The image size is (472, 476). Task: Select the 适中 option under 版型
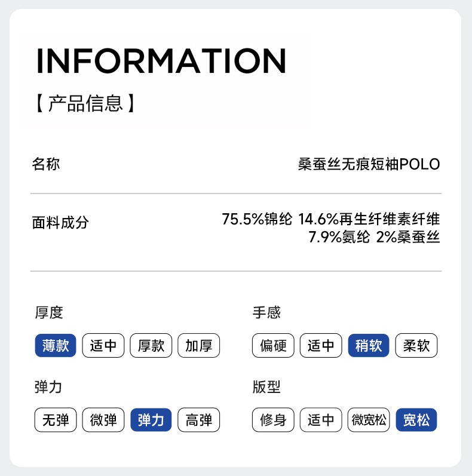[x=321, y=420]
